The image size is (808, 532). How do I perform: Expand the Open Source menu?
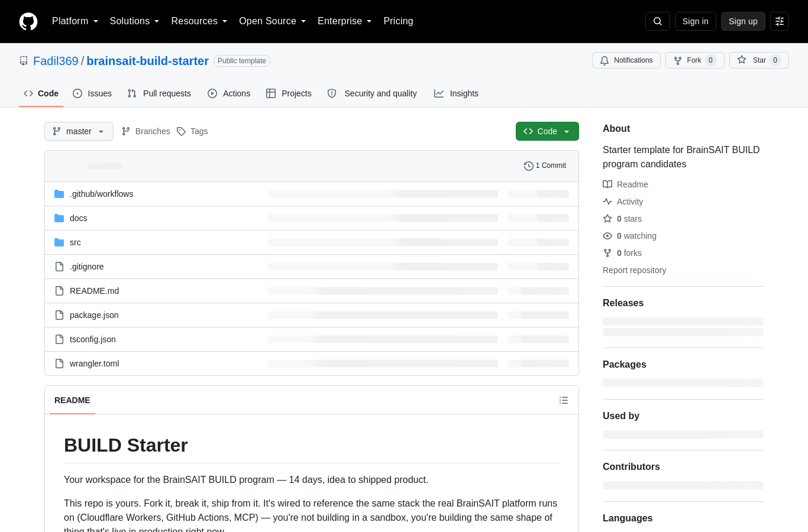click(x=272, y=21)
